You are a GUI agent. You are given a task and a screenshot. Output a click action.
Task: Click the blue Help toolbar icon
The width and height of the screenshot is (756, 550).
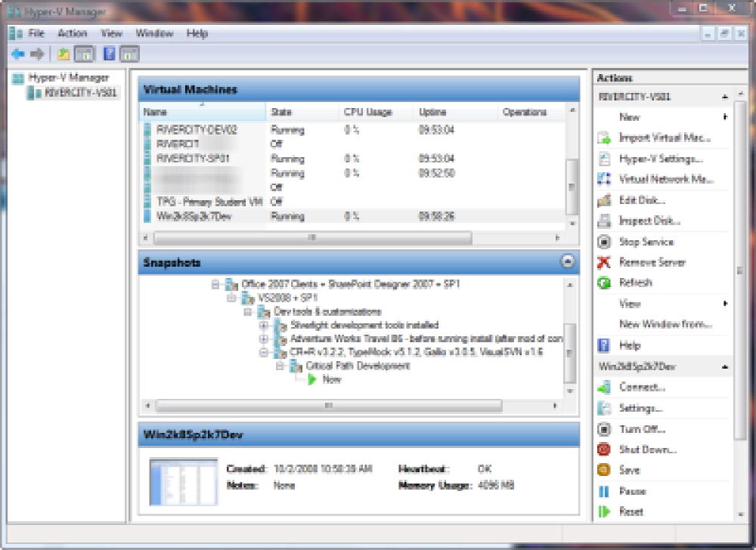tap(110, 54)
